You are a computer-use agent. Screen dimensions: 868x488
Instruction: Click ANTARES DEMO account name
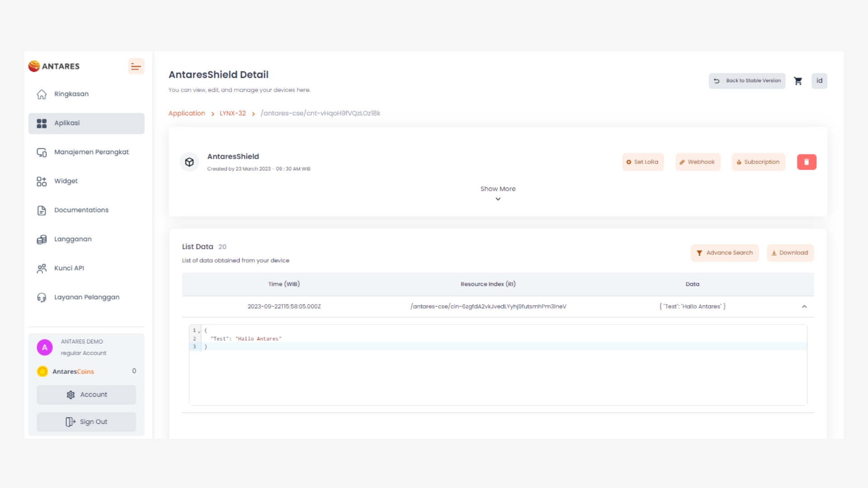click(82, 342)
